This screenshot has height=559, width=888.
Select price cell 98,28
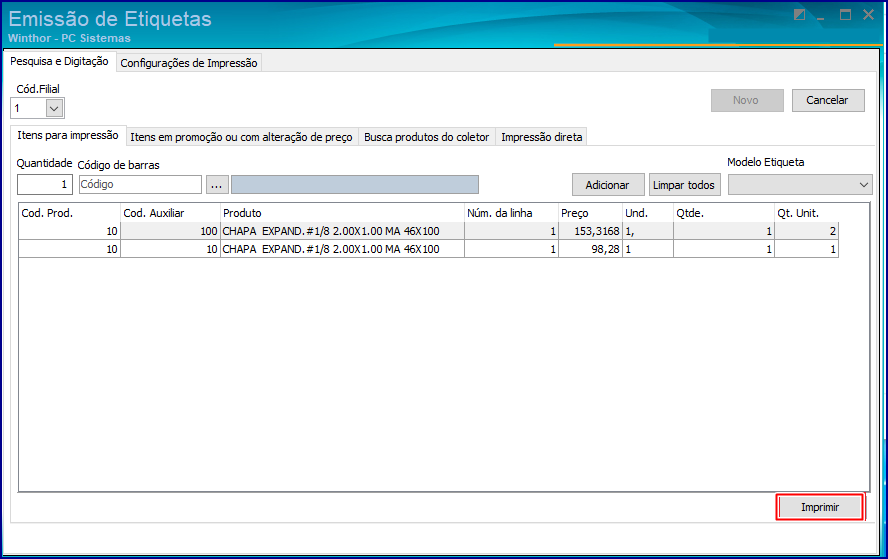pos(591,249)
